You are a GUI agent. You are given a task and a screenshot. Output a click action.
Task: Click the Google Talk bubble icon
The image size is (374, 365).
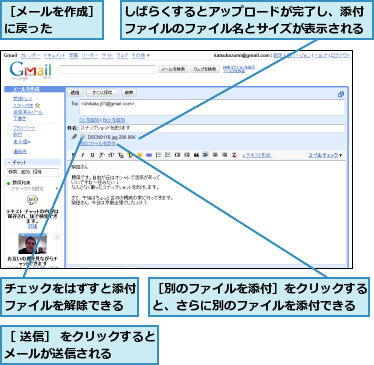pos(32,200)
